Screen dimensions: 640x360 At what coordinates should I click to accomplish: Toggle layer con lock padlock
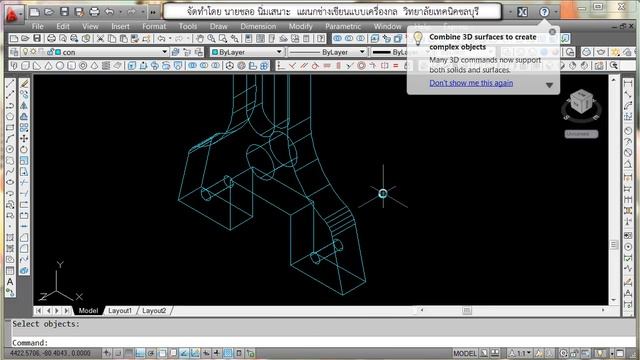[50, 52]
